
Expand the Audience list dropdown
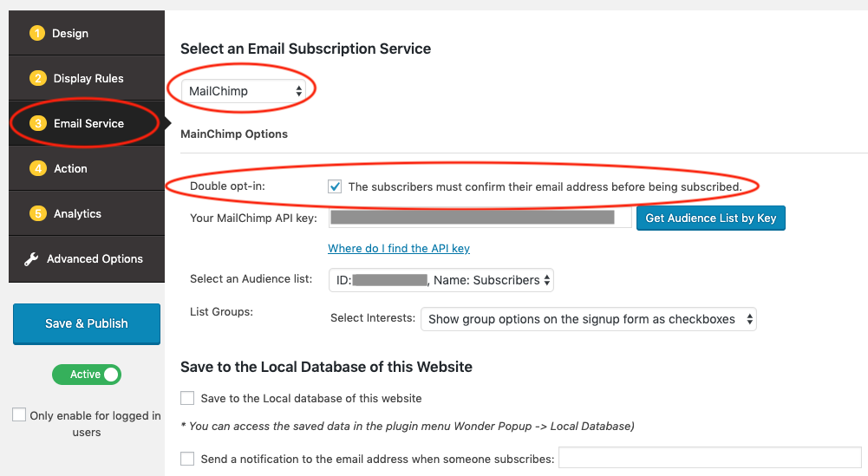(441, 280)
